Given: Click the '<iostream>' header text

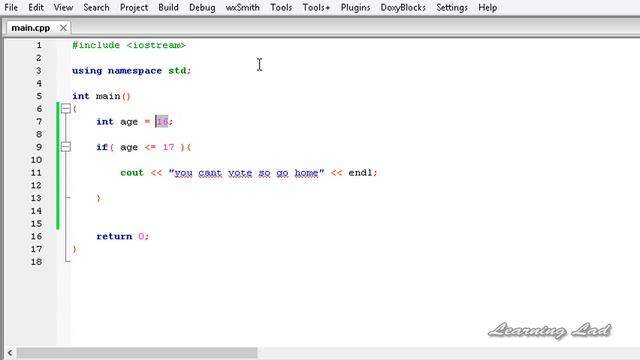Looking at the screenshot, I should pos(156,45).
